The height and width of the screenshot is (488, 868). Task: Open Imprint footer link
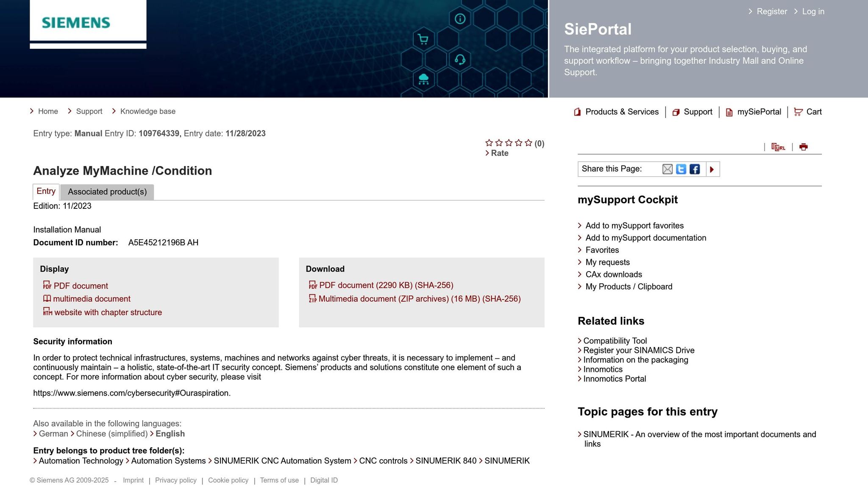[x=133, y=480]
